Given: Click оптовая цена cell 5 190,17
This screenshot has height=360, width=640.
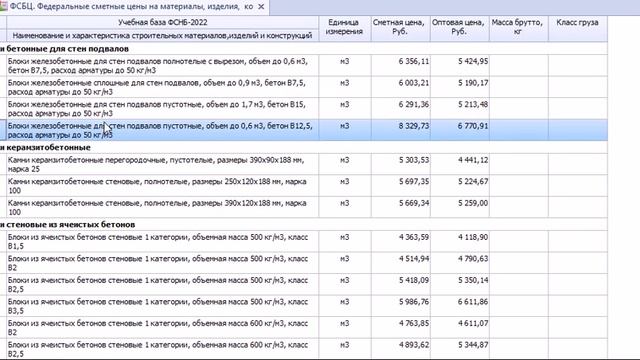Looking at the screenshot, I should pyautogui.click(x=460, y=87).
